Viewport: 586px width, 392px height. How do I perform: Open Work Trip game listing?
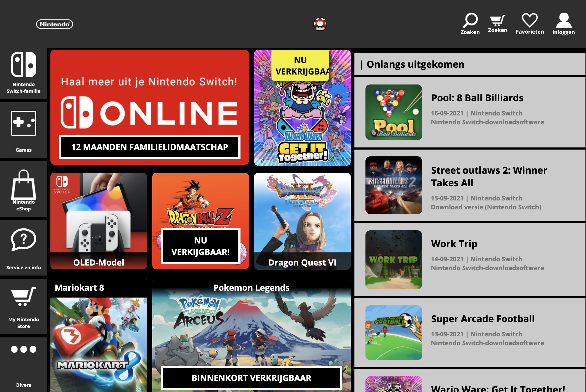tap(454, 244)
